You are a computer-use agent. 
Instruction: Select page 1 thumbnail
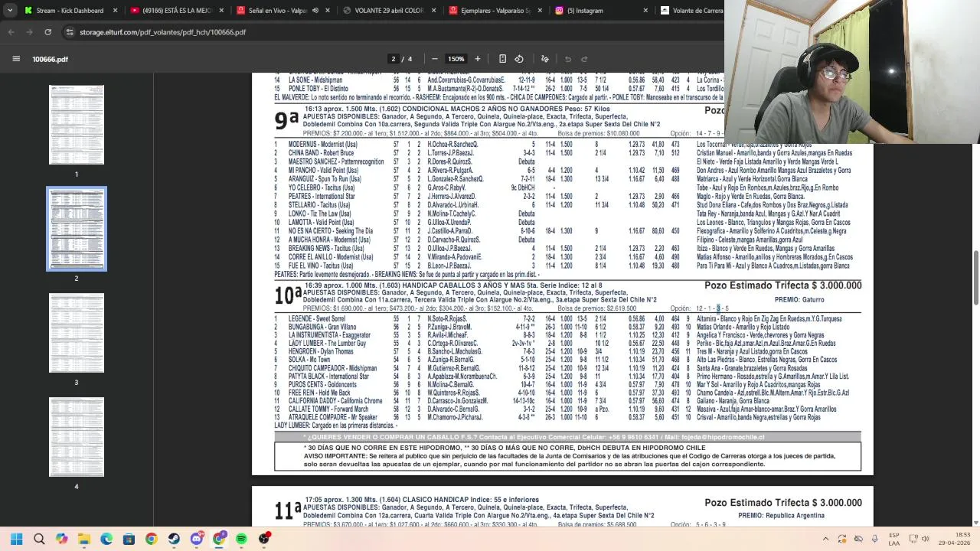pyautogui.click(x=77, y=125)
